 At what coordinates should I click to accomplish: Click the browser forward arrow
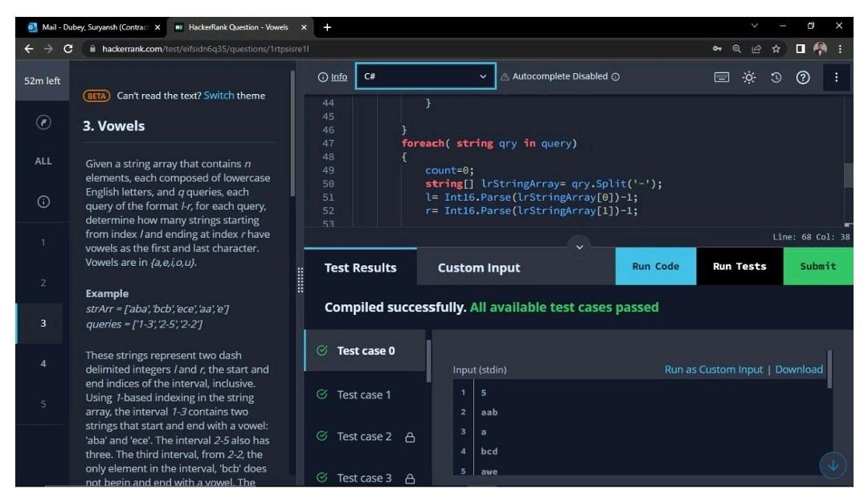[48, 49]
